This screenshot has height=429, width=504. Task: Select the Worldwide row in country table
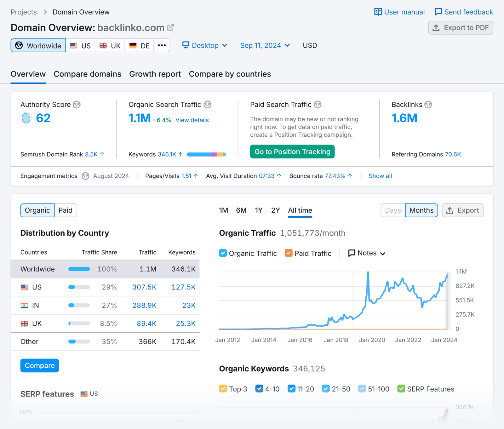(105, 269)
